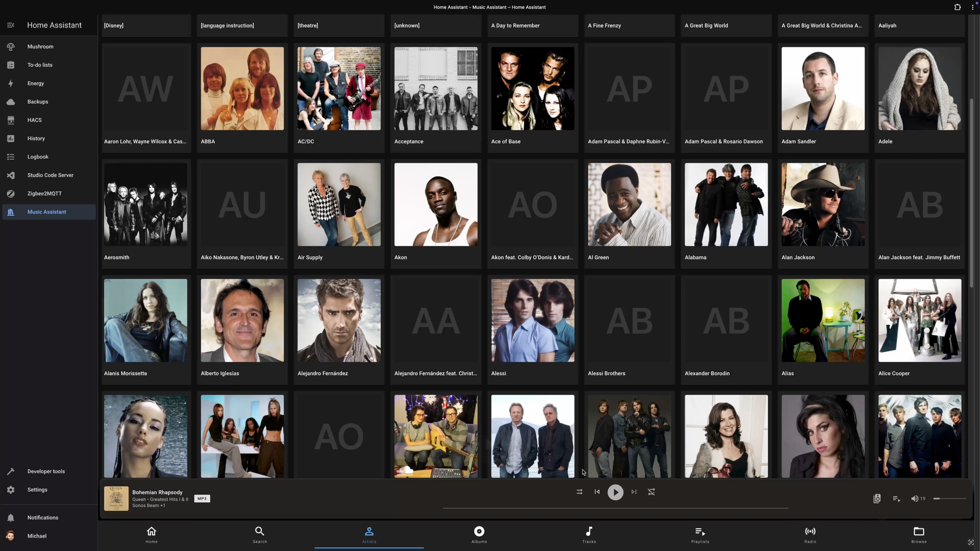980x551 pixels.
Task: Open the play queue icon
Action: [896, 499]
